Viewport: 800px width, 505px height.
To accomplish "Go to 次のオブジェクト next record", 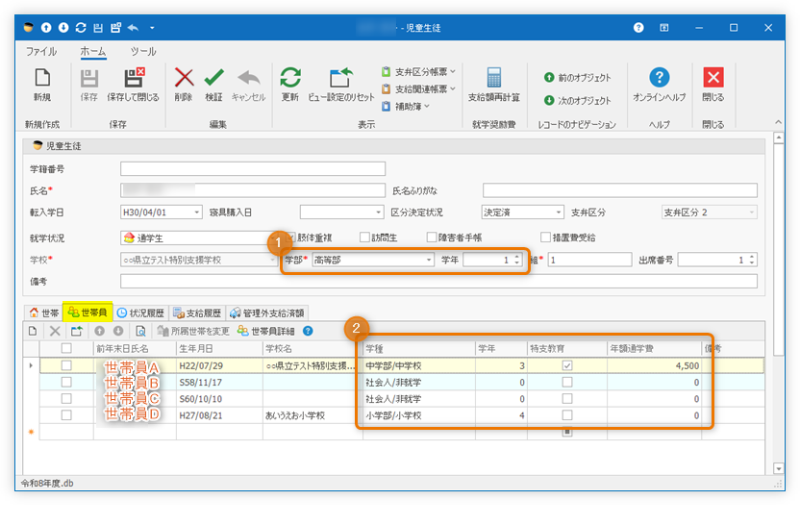I will 577,100.
